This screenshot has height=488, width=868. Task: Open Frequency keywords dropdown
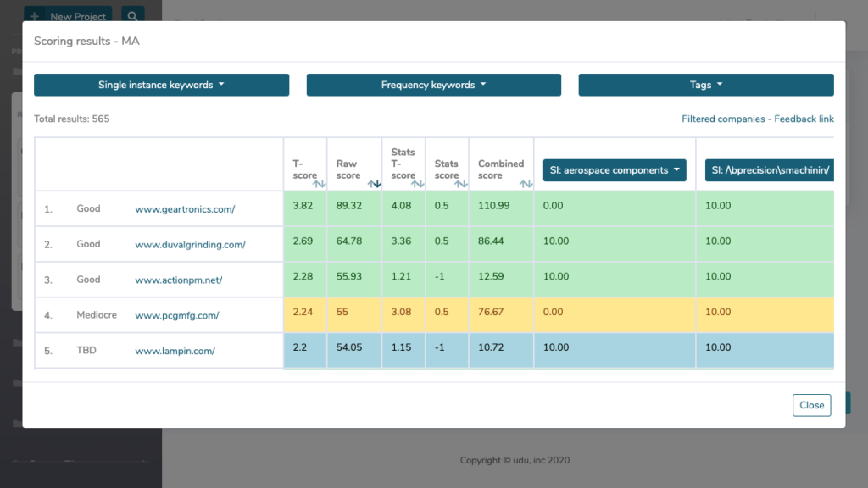coord(433,85)
